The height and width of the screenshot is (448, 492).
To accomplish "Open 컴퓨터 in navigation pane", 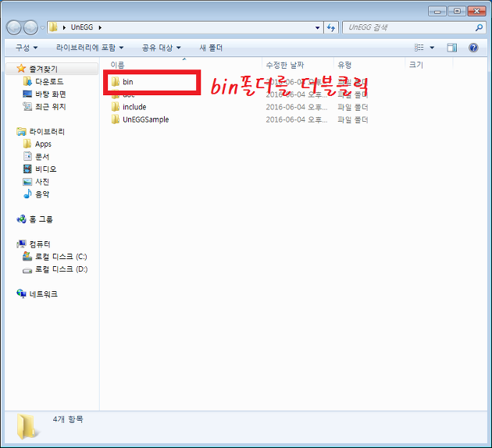I will click(40, 244).
